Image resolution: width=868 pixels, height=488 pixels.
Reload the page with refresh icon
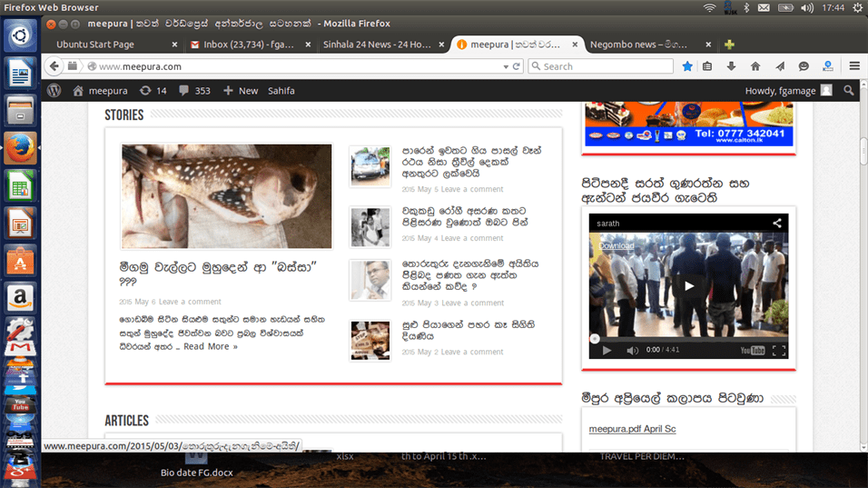point(517,66)
